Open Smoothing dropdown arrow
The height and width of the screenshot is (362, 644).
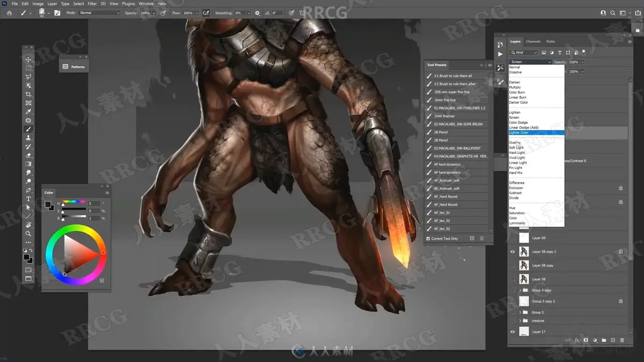click(248, 13)
